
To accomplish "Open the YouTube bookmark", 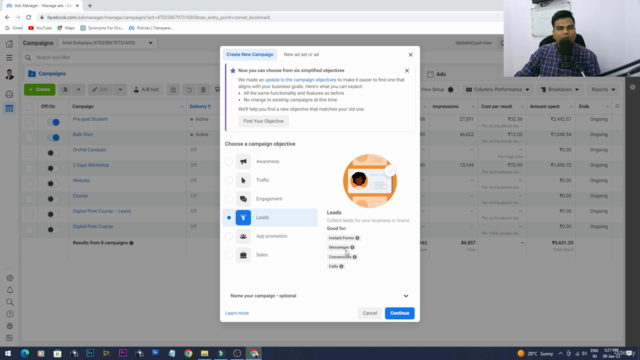I will coord(40,28).
